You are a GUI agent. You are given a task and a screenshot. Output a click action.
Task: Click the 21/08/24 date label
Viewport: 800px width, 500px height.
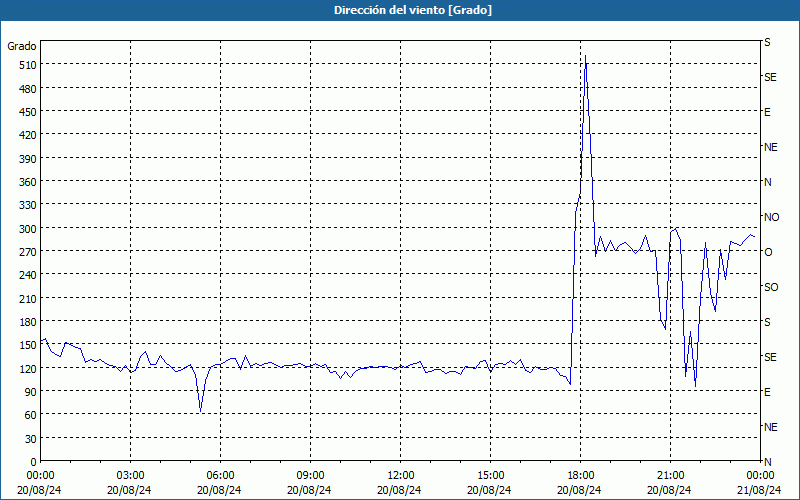pos(759,490)
